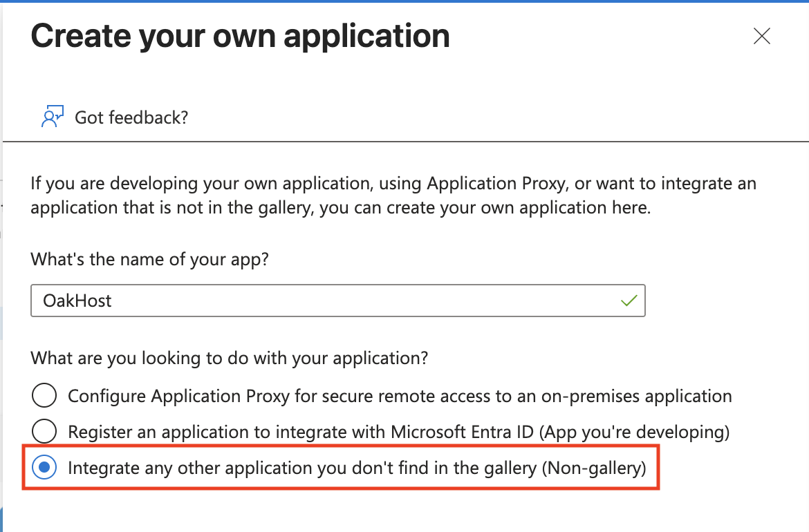Select the Integrate any other application radio button
The height and width of the screenshot is (532, 809).
(44, 468)
